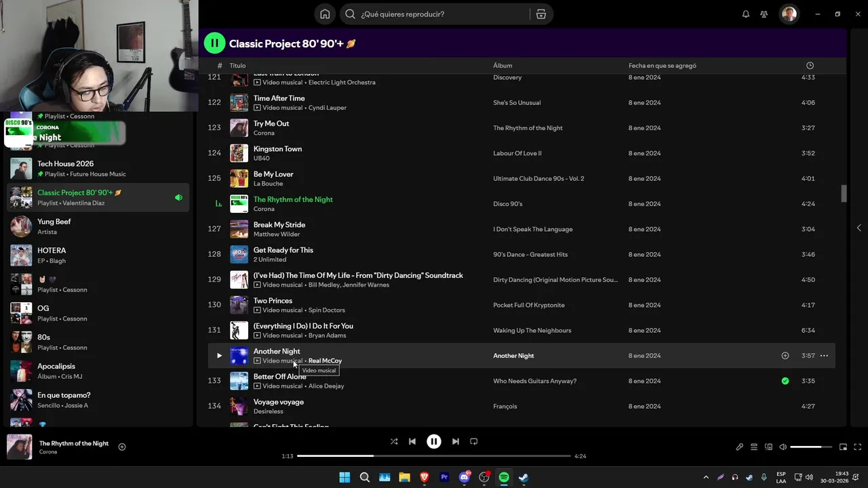Skip to the previous track
This screenshot has width=868, height=488.
click(x=412, y=441)
